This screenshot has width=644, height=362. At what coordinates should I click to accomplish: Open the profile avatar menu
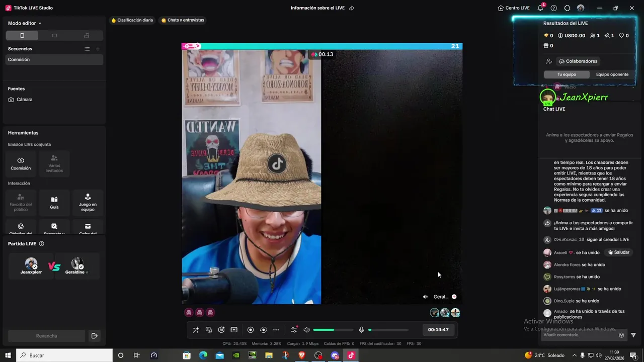click(x=581, y=8)
